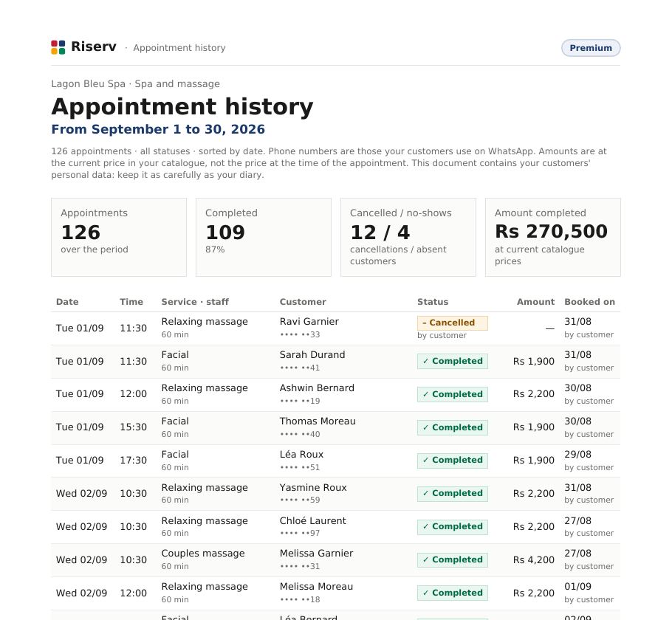
Task: Click the Riserv brand name
Action: pos(94,46)
